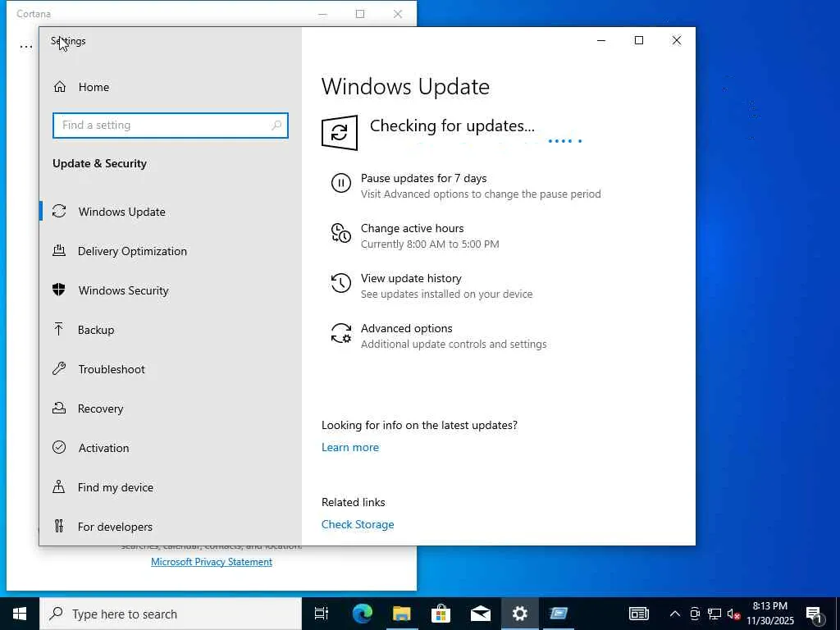The width and height of the screenshot is (840, 630).
Task: Maximize the Settings window
Action: click(x=638, y=40)
